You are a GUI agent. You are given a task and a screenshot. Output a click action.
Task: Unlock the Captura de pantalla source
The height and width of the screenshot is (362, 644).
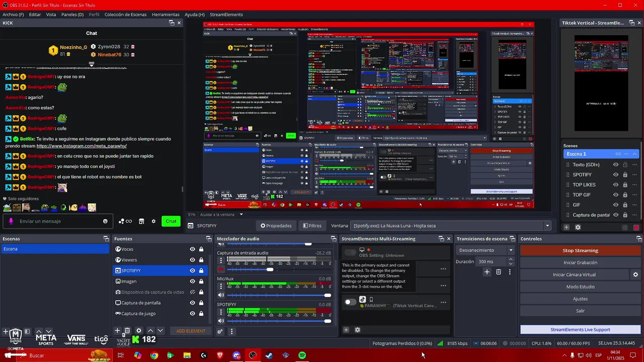201,303
